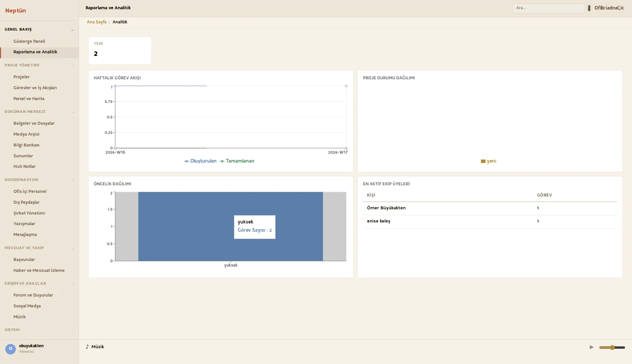Click the KİŞİ column header
632x364 pixels.
pos(371,195)
